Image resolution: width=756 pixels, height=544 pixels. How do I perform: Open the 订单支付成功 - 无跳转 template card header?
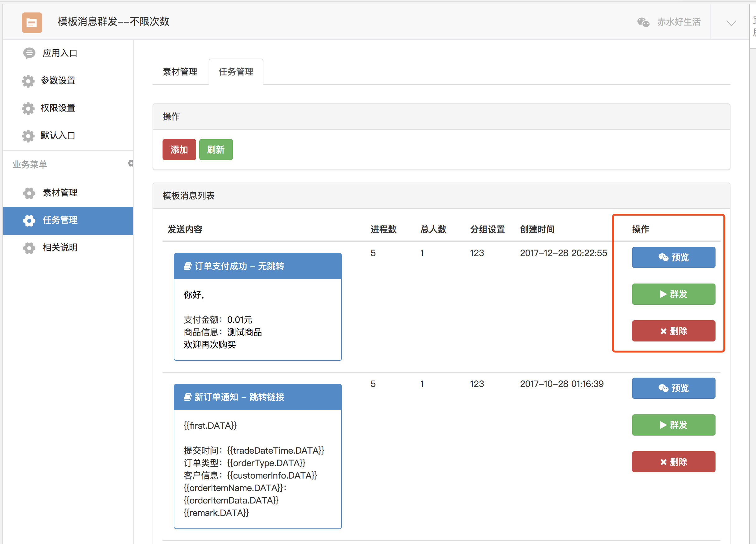258,266
